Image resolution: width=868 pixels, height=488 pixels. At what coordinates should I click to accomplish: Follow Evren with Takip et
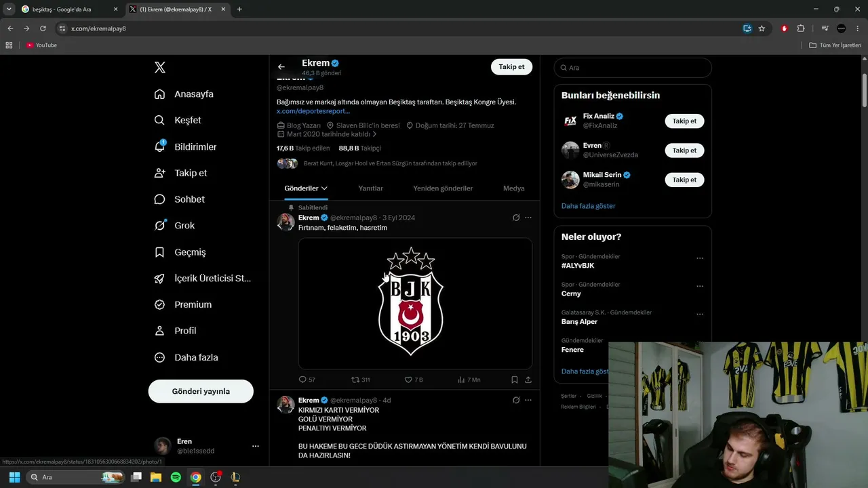[684, 150]
